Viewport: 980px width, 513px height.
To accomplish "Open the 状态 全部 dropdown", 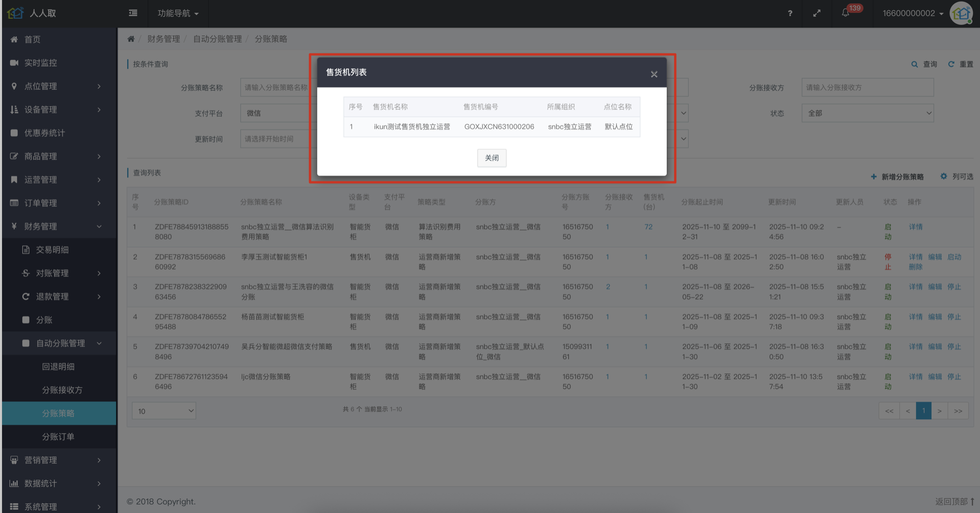I will tap(867, 113).
